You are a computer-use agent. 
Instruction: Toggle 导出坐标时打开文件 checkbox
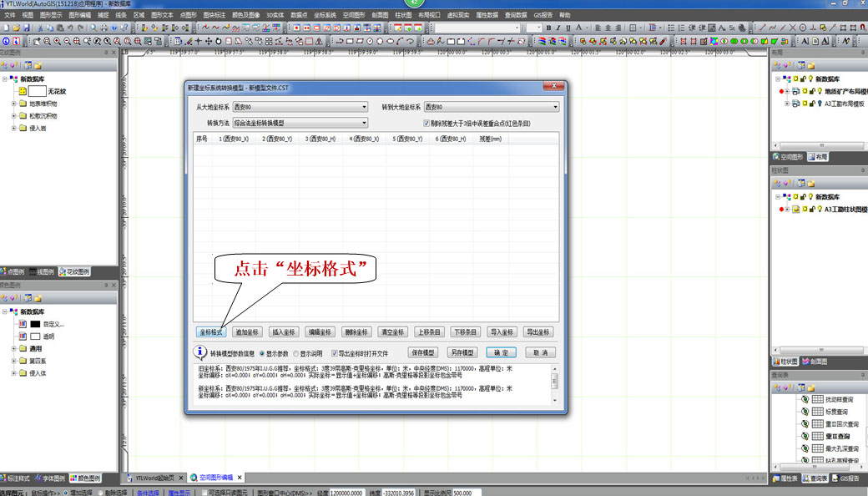(x=335, y=353)
